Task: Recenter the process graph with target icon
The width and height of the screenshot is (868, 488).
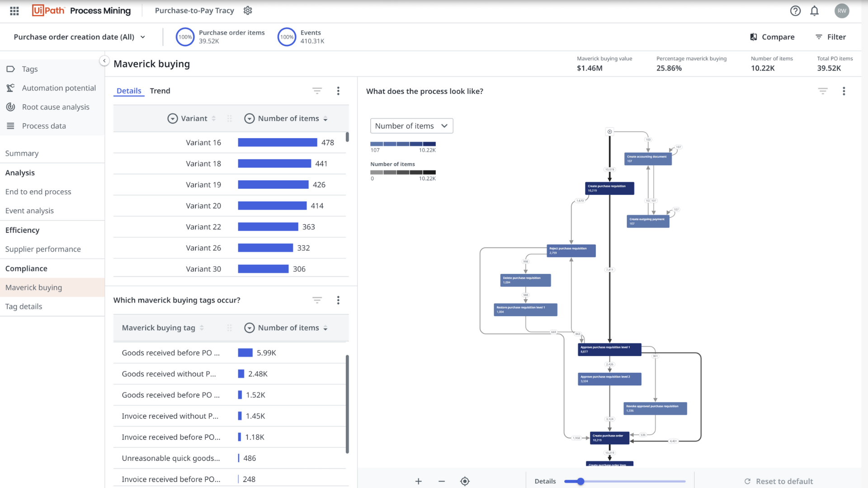Action: tap(465, 481)
